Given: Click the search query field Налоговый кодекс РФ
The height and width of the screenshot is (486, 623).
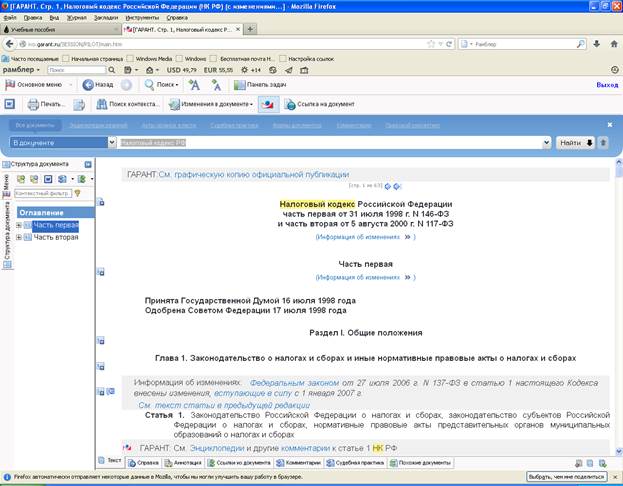Looking at the screenshot, I should pyautogui.click(x=331, y=142).
